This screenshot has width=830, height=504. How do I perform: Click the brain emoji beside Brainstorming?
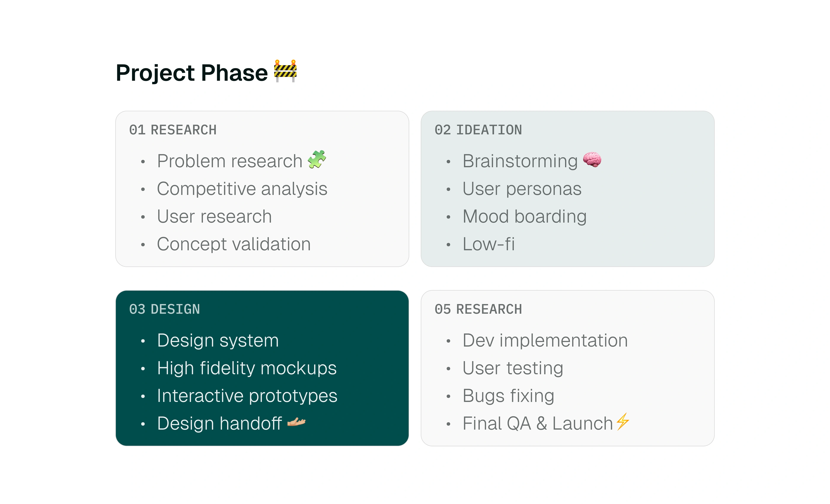coord(592,160)
